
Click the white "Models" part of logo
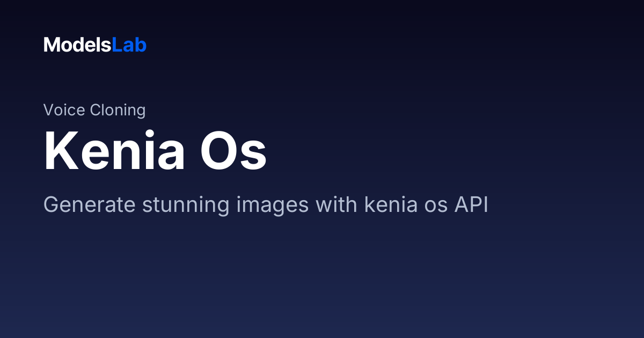click(x=77, y=45)
